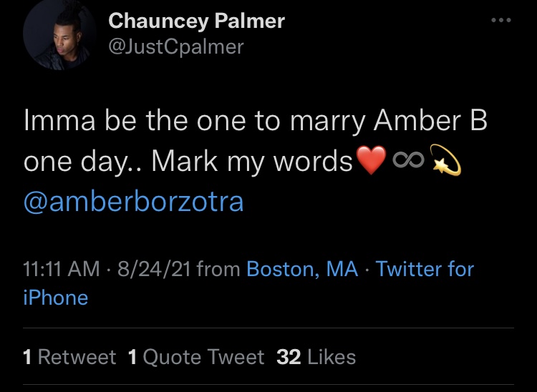Click the word 'from' before Boston

click(x=218, y=268)
